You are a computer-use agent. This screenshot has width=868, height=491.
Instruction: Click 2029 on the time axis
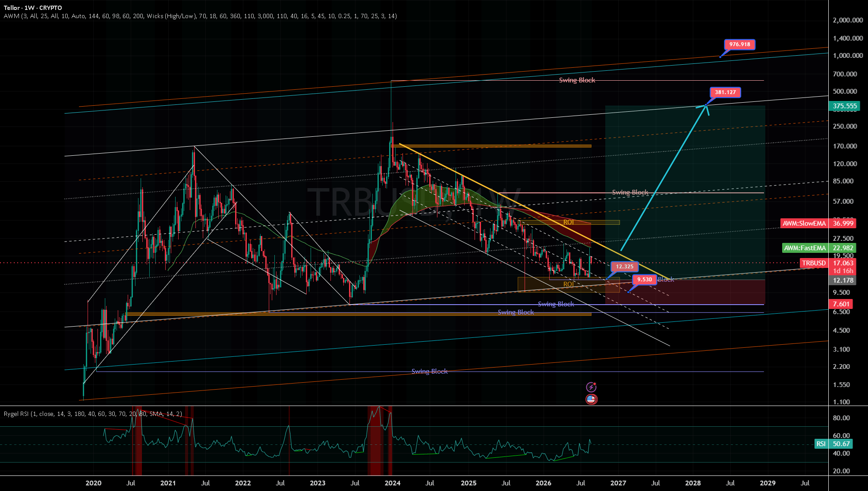(x=767, y=483)
